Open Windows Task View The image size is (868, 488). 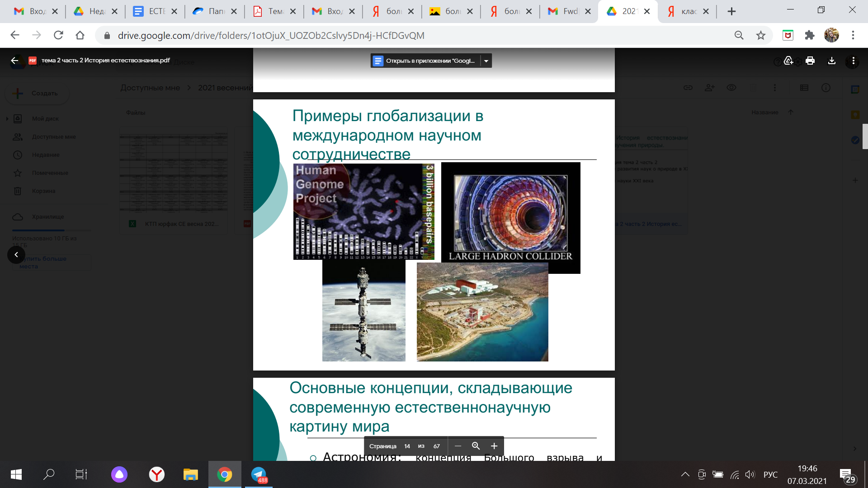coord(81,474)
